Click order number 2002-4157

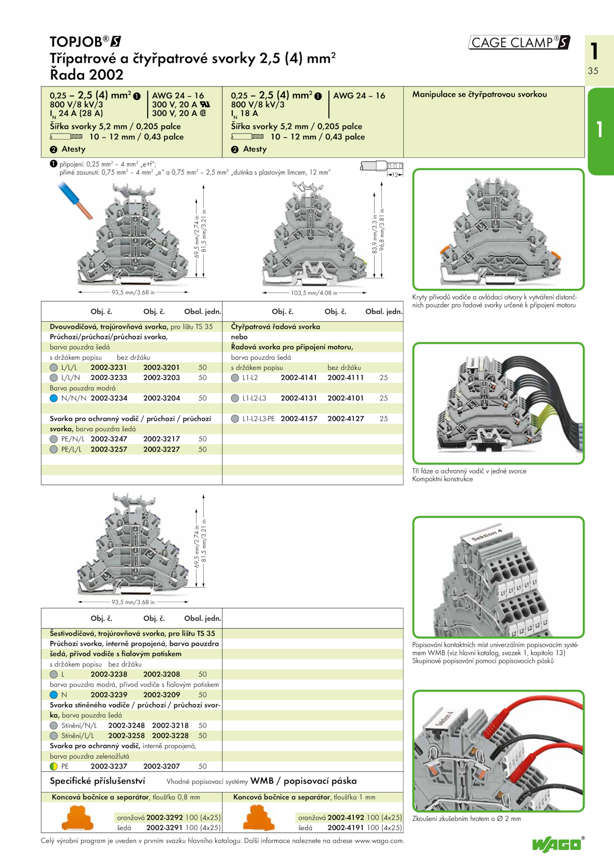299,419
